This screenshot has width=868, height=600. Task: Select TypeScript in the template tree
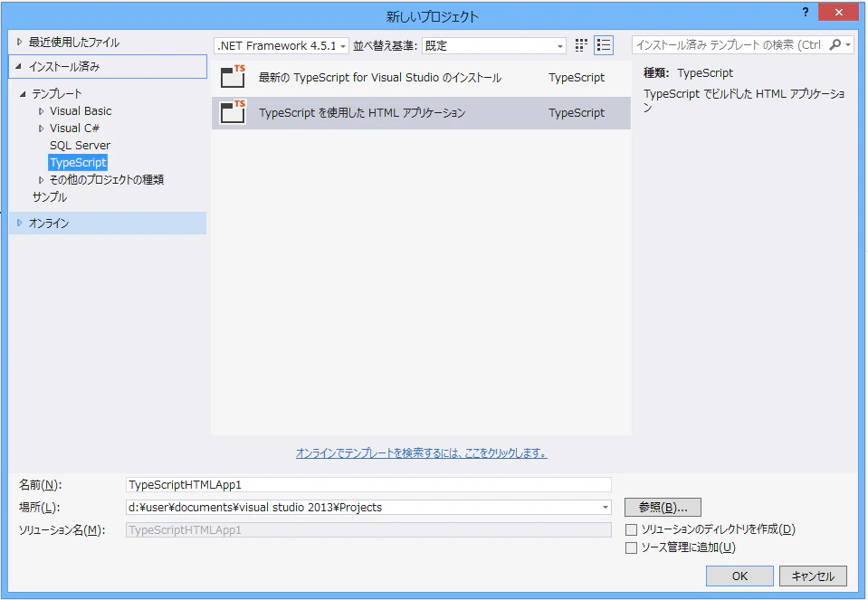pyautogui.click(x=78, y=163)
